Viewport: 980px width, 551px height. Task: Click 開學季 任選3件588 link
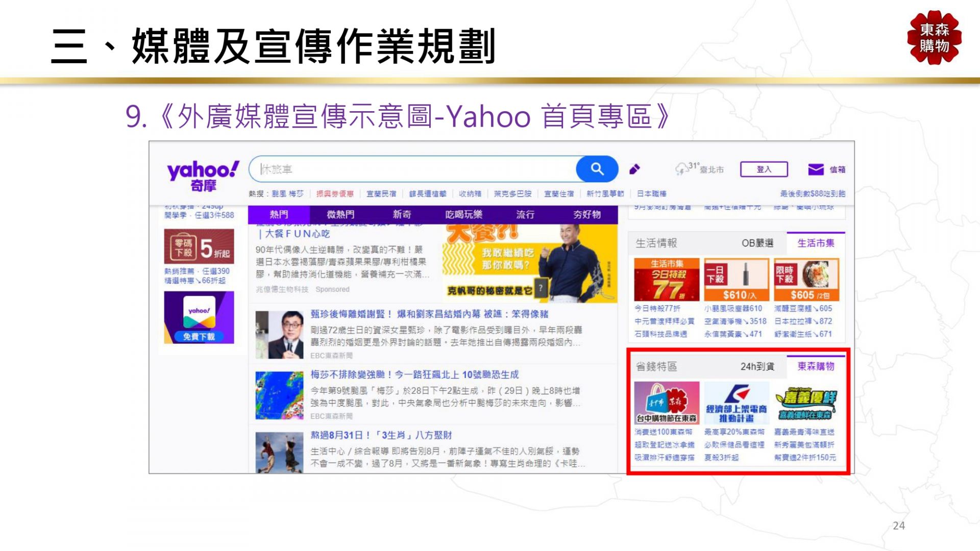[x=199, y=215]
